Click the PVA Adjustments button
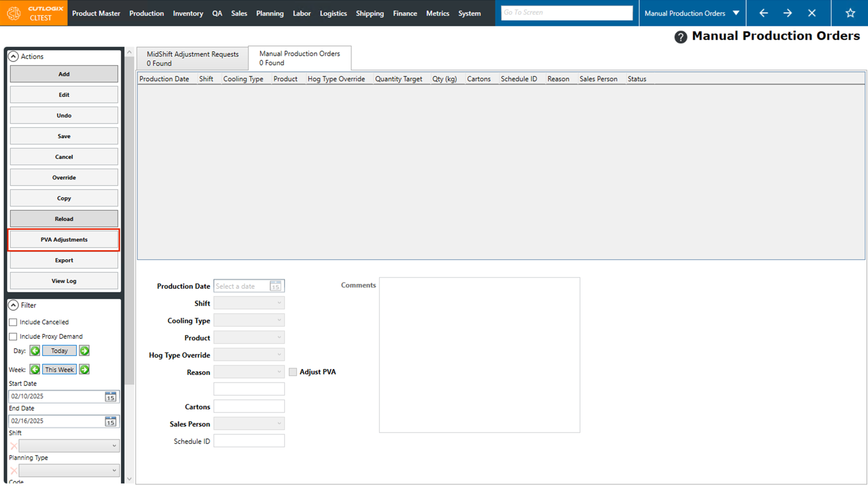This screenshot has height=486, width=868. click(64, 240)
